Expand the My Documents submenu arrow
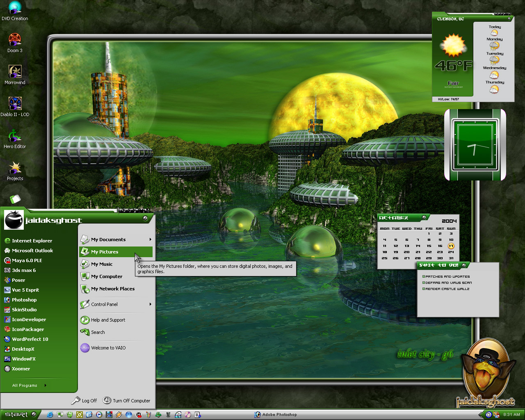This screenshot has width=525, height=420. pos(151,240)
